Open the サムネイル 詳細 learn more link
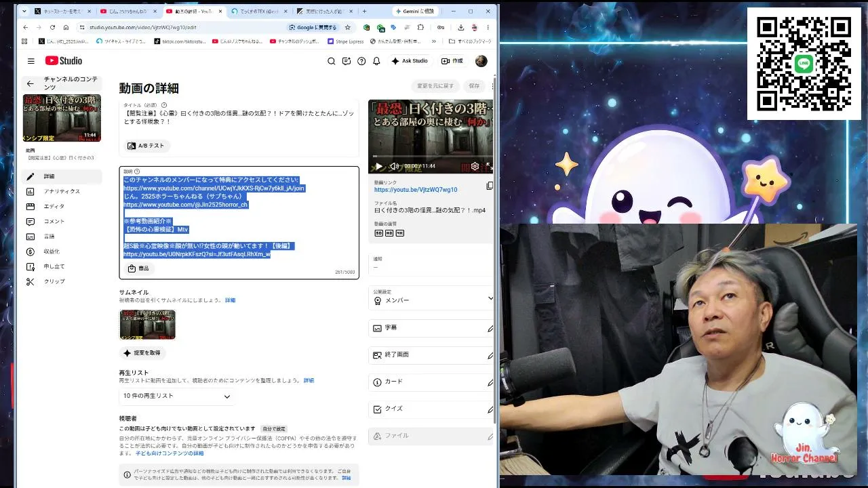 coord(231,300)
